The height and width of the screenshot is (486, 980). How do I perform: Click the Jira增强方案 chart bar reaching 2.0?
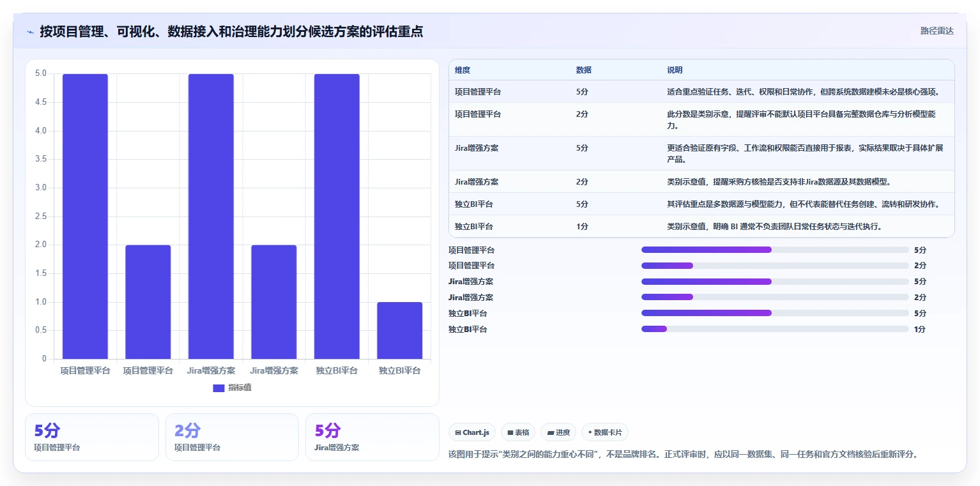[x=274, y=302]
